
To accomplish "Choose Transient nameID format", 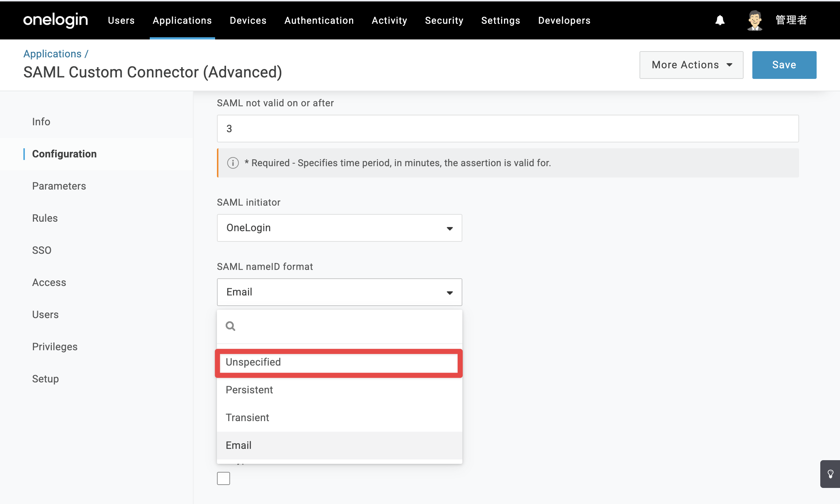I will click(340, 418).
